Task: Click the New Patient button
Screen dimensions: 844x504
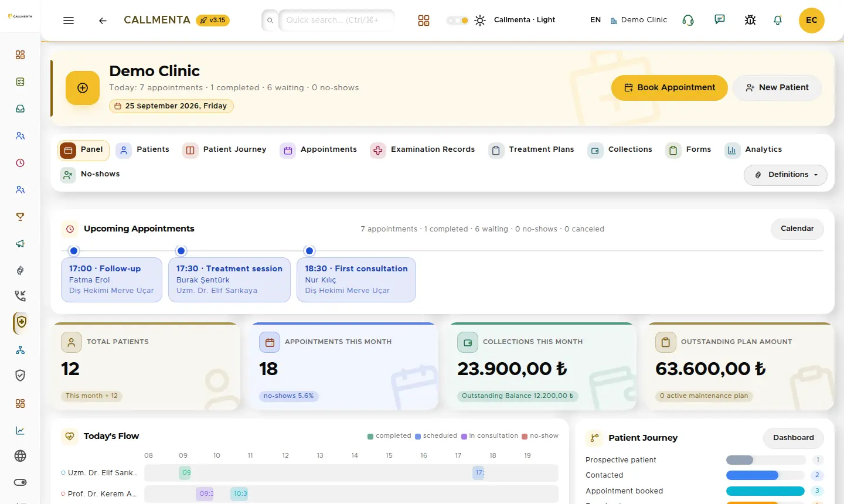Action: 777,88
